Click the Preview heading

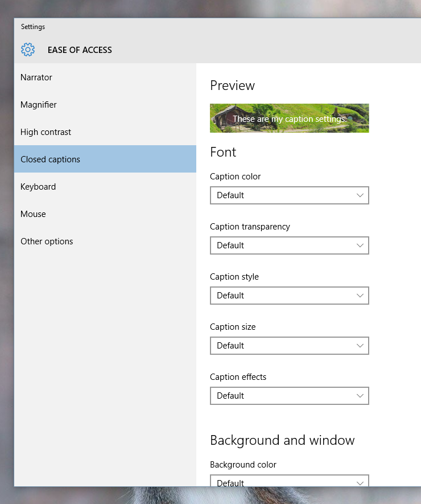232,85
